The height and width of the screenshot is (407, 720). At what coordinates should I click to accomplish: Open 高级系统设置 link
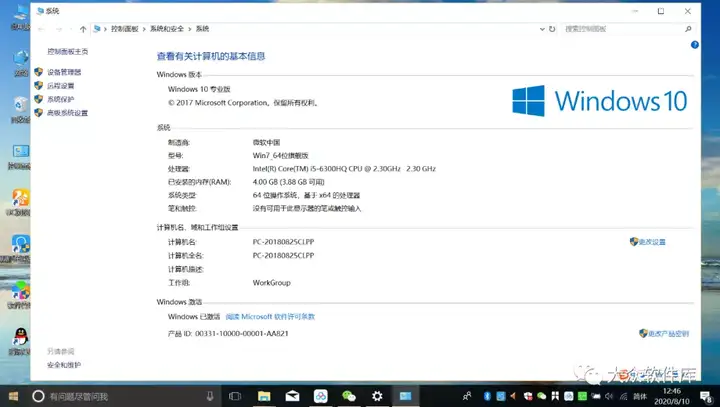click(x=67, y=113)
